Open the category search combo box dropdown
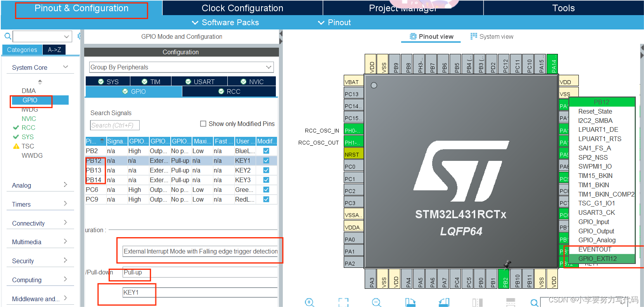 tap(67, 36)
